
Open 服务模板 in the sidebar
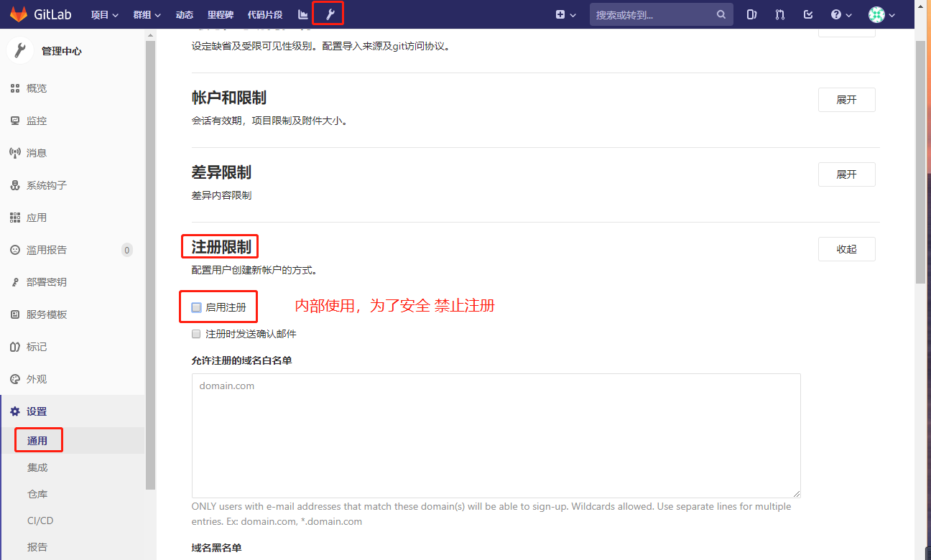[x=47, y=314]
